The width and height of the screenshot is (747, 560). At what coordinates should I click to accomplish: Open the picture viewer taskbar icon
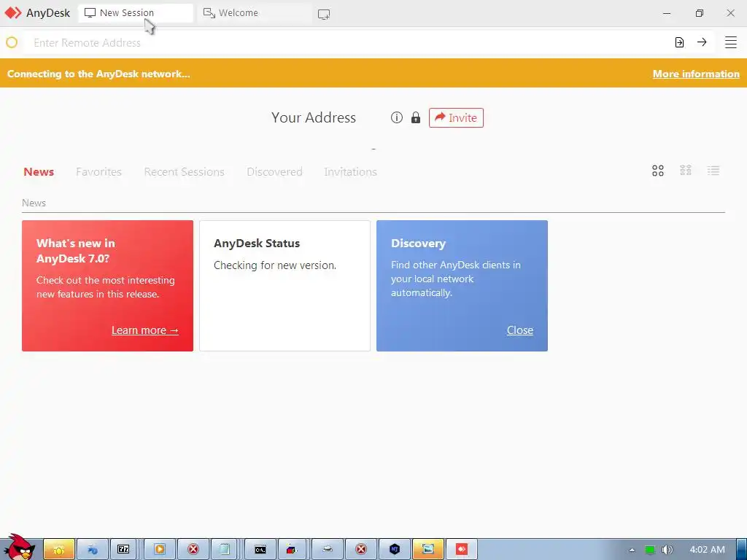pos(427,550)
